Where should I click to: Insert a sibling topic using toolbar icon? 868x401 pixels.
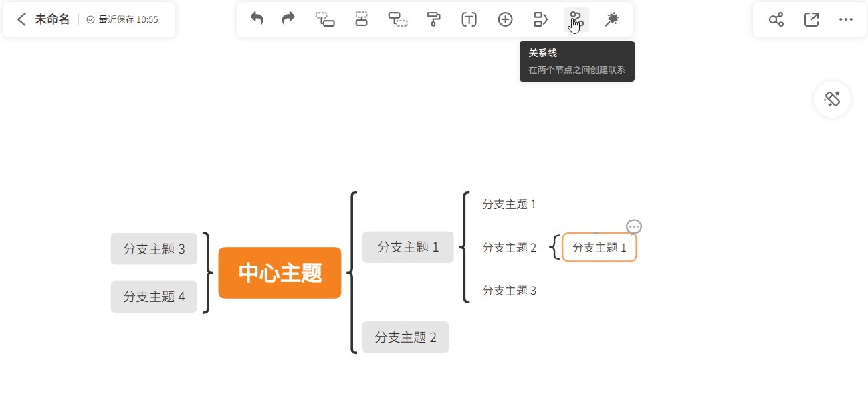[x=361, y=19]
